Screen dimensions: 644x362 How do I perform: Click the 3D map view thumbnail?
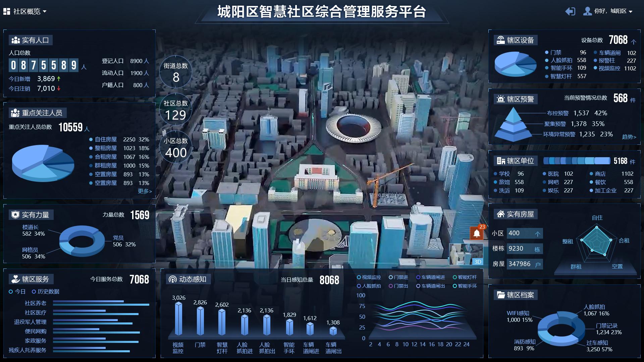466,254
